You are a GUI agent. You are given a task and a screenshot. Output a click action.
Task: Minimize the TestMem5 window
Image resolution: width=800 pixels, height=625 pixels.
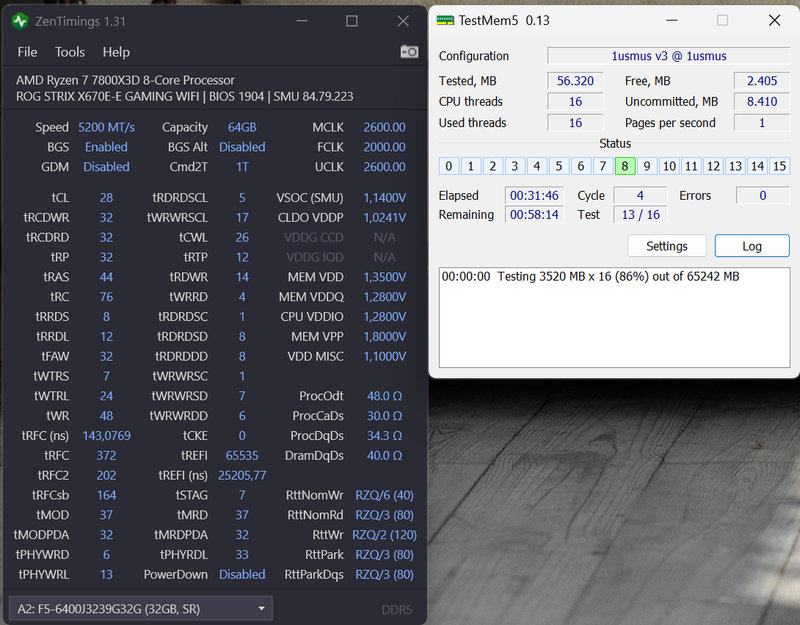672,20
